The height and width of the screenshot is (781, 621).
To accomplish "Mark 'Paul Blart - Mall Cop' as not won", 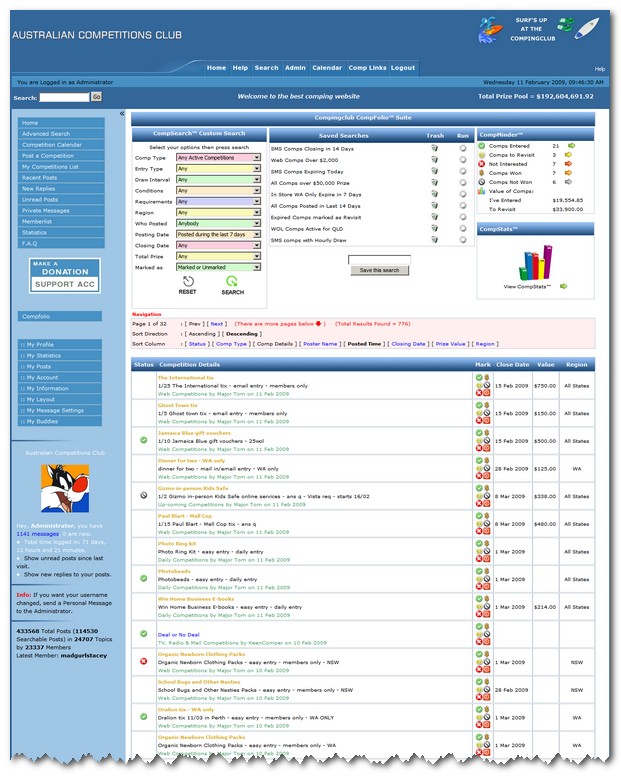I will [x=487, y=523].
